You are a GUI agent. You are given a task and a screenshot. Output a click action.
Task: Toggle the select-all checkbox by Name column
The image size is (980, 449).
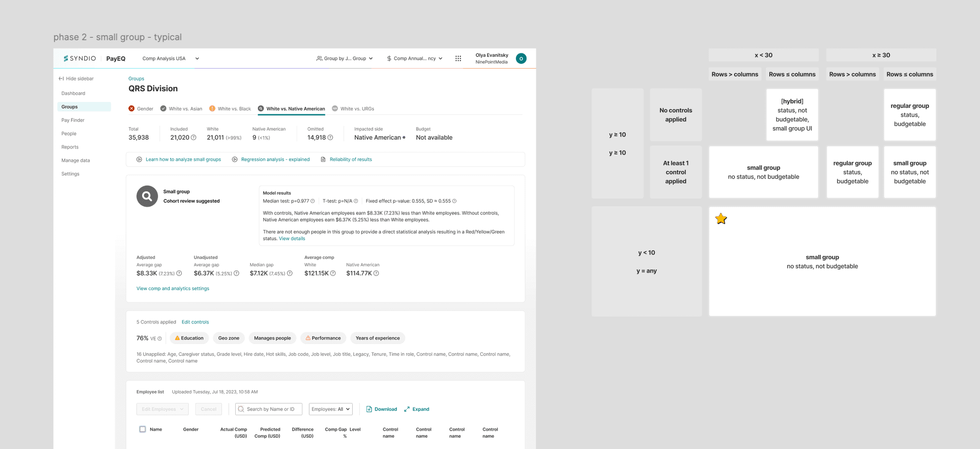tap(143, 429)
